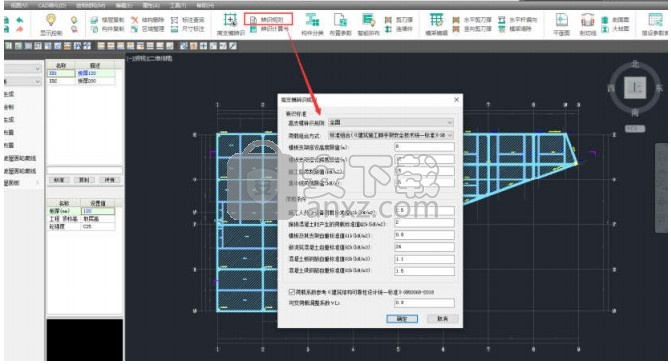
Task: Open the 视图 menu
Action: [x=18, y=5]
